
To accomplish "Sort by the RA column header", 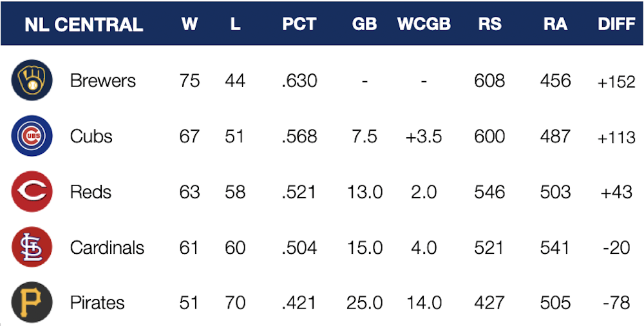I will point(555,24).
